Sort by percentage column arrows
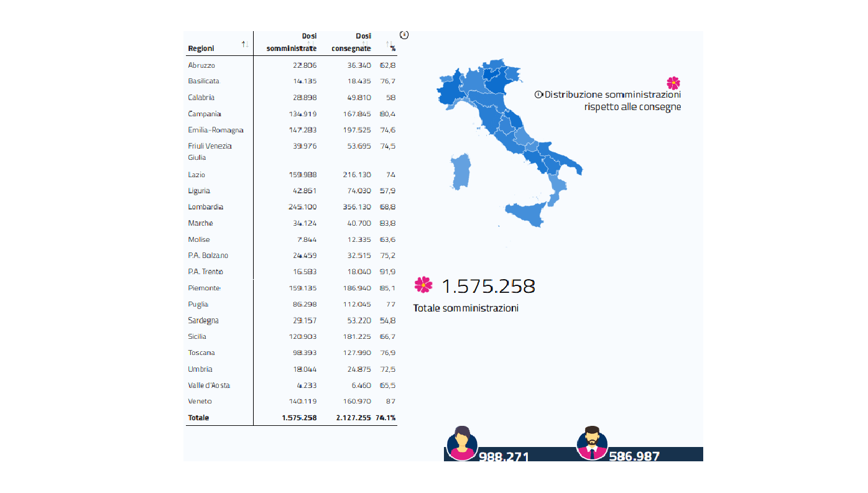The width and height of the screenshot is (868, 493). coord(389,44)
